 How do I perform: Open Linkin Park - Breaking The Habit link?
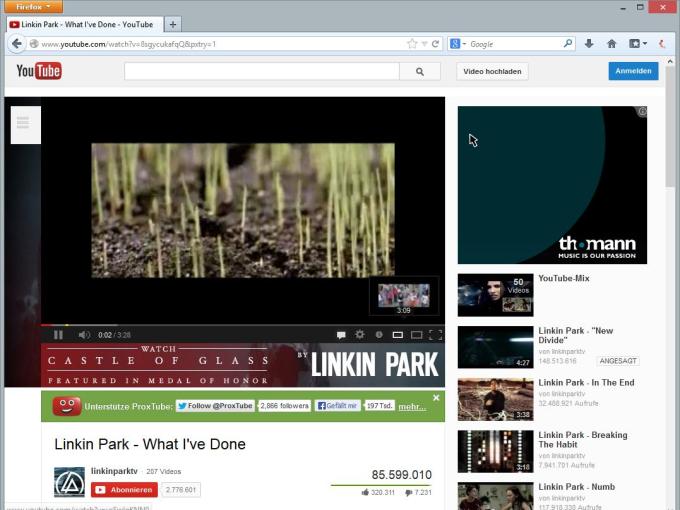[x=583, y=440]
